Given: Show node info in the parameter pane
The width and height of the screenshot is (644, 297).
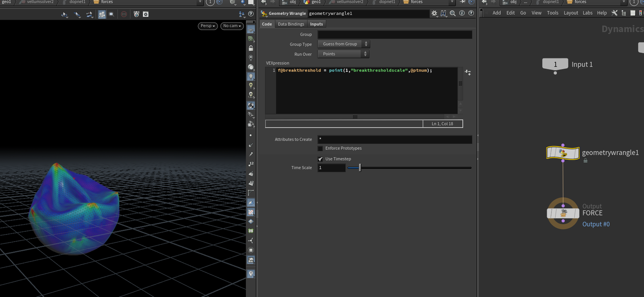Looking at the screenshot, I should pyautogui.click(x=462, y=13).
